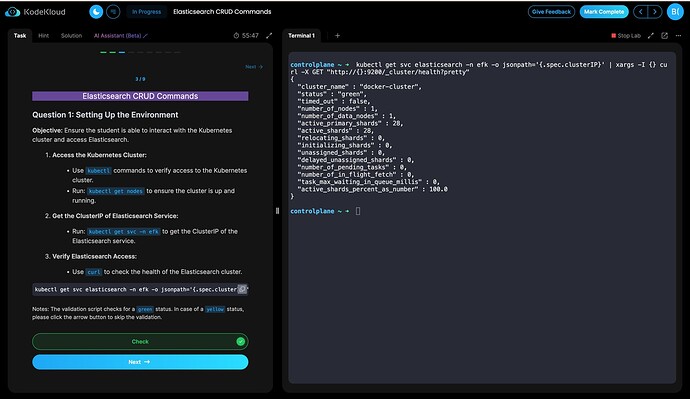Click the 'kubectl get nodes' code snippet

click(x=116, y=191)
